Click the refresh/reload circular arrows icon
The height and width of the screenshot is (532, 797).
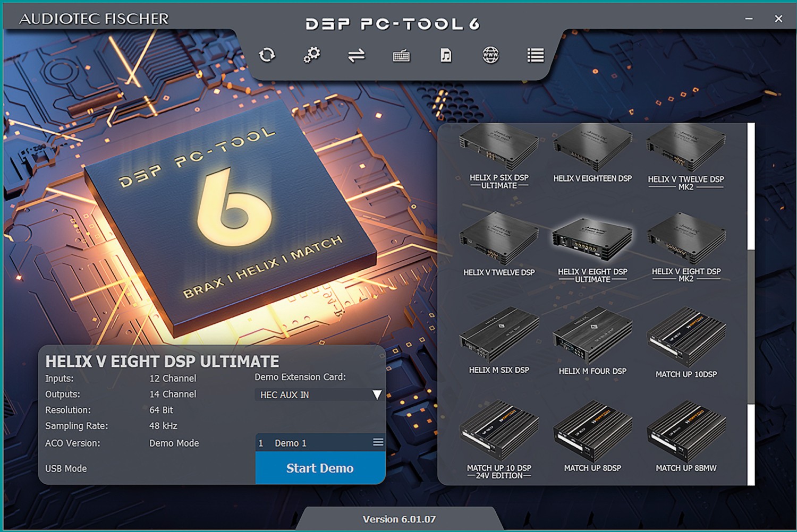pyautogui.click(x=267, y=55)
